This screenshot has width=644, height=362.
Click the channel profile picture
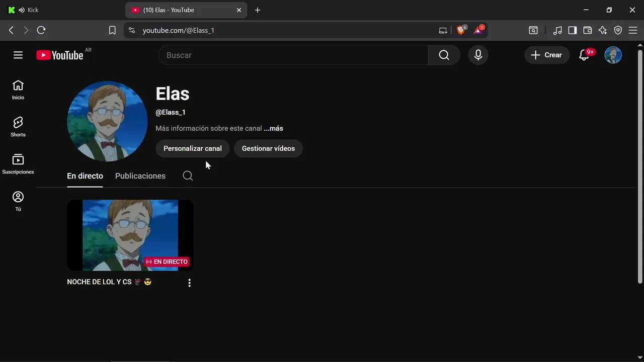point(107,121)
